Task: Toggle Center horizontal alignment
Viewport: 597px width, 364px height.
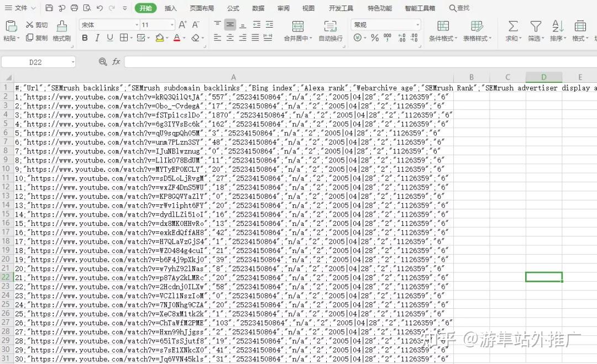Action: click(x=230, y=38)
